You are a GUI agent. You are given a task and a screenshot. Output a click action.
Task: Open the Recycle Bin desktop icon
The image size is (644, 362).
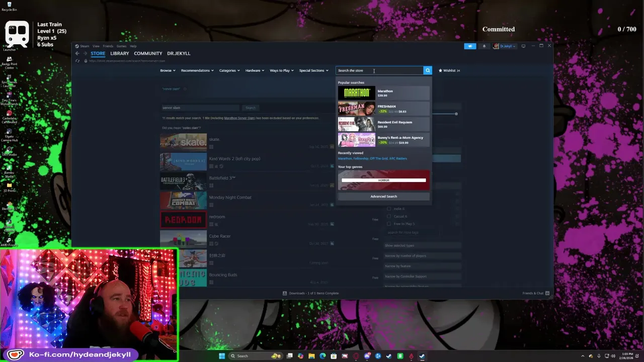(9, 7)
